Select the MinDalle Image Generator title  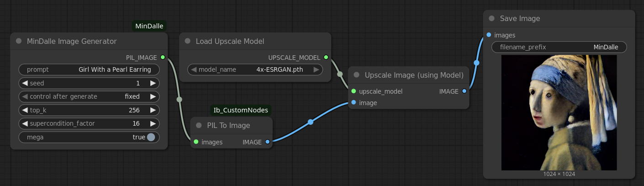coord(72,41)
